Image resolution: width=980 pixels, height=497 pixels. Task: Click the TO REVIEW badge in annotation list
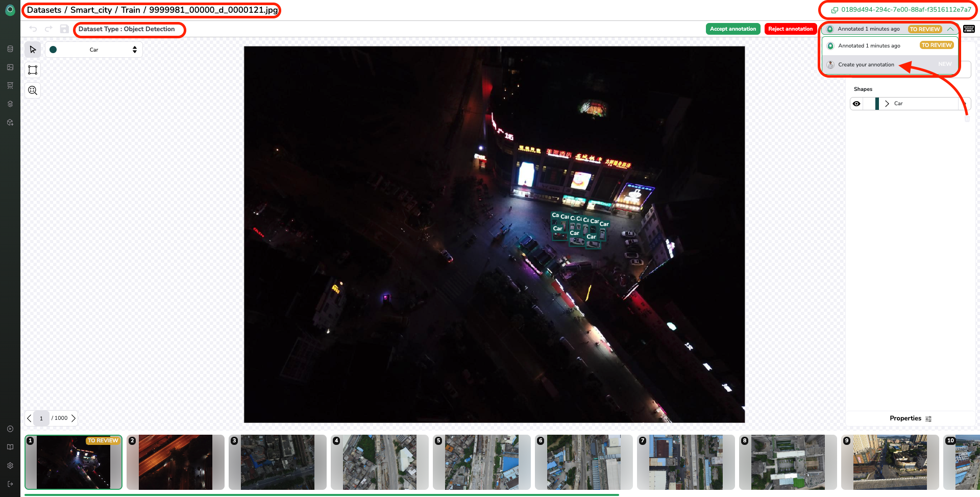coord(937,45)
